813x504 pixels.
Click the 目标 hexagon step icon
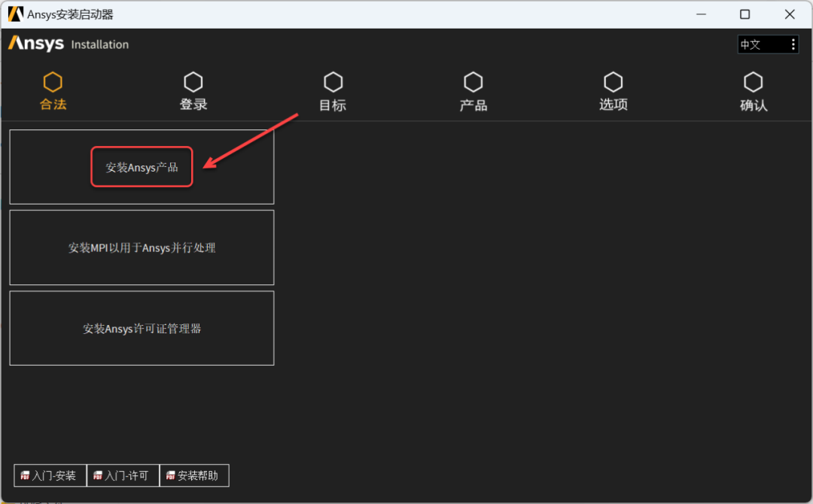click(333, 82)
